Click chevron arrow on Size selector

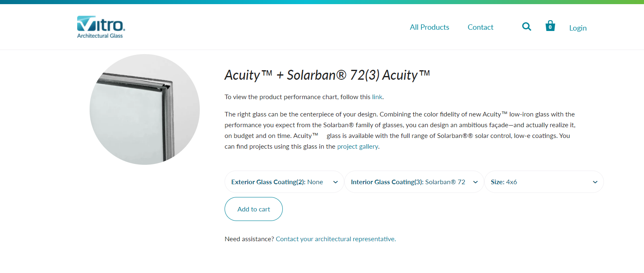(595, 182)
